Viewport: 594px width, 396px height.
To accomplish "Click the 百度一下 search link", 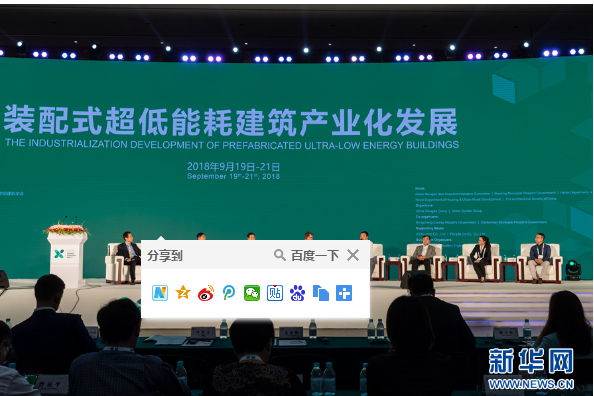I will [315, 255].
